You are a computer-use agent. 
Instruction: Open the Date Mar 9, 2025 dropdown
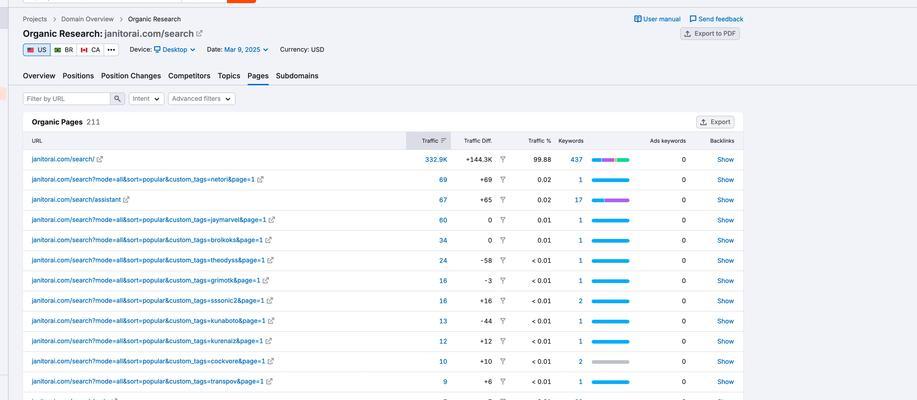(246, 50)
